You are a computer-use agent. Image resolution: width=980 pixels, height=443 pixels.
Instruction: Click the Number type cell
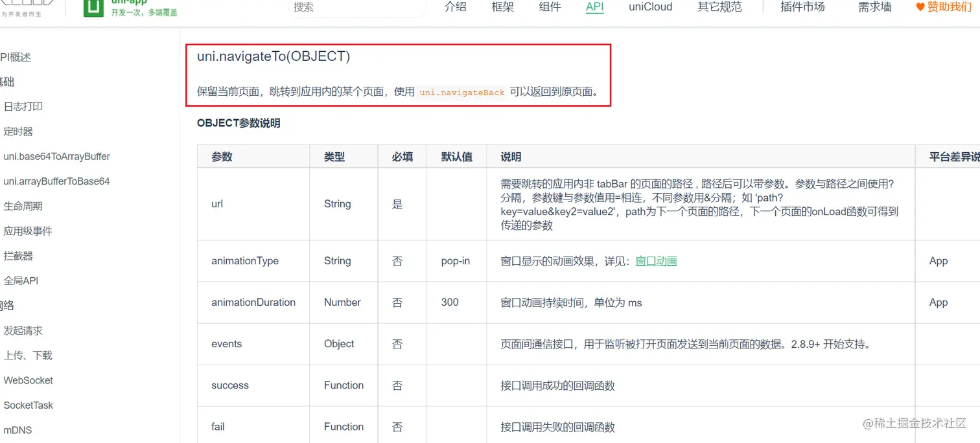(342, 302)
